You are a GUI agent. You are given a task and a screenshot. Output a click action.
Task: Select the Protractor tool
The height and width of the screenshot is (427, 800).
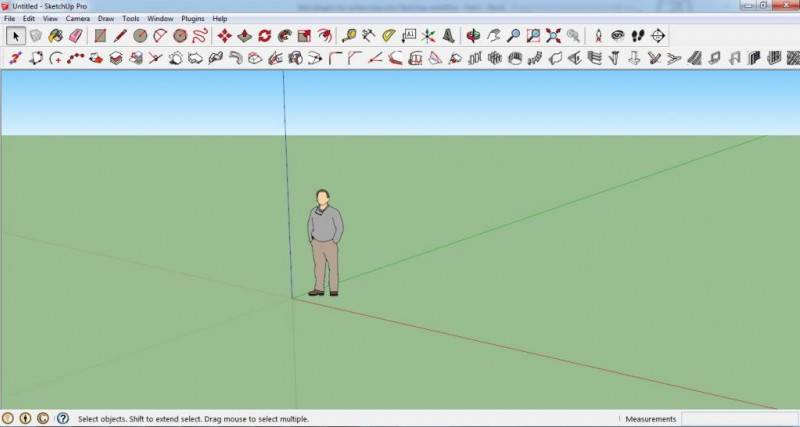[389, 36]
